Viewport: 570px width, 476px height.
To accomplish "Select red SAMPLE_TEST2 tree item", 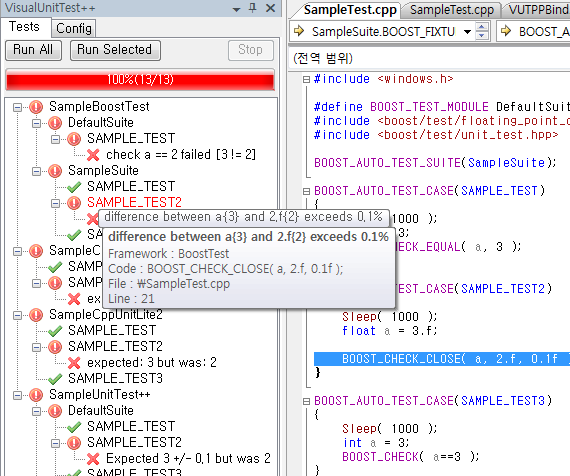I will (x=134, y=203).
